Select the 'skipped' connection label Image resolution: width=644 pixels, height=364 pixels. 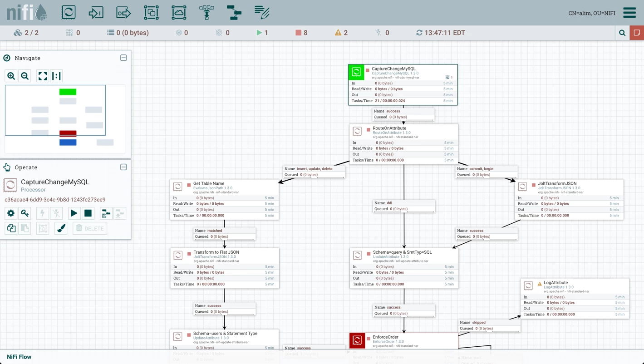pos(489,325)
